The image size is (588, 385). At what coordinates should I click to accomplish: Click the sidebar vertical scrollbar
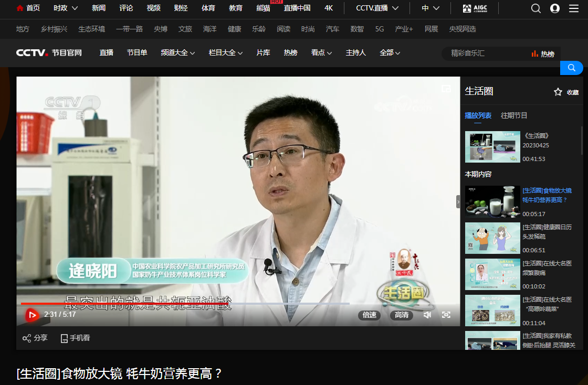pos(582,141)
